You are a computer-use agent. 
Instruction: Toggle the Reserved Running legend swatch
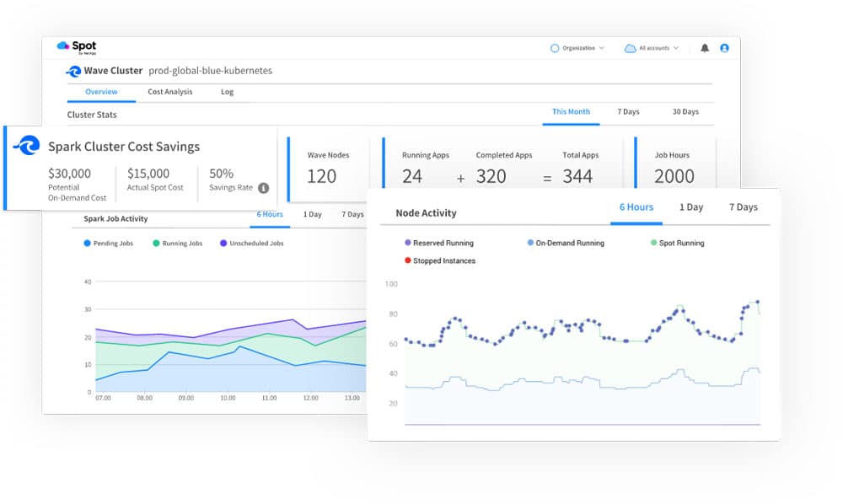point(407,243)
